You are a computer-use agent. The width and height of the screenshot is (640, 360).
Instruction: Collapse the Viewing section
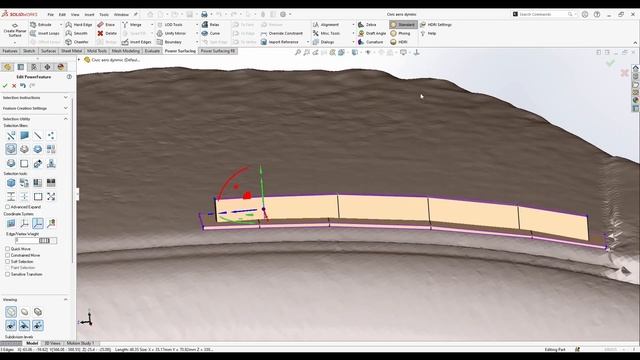[x=66, y=300]
